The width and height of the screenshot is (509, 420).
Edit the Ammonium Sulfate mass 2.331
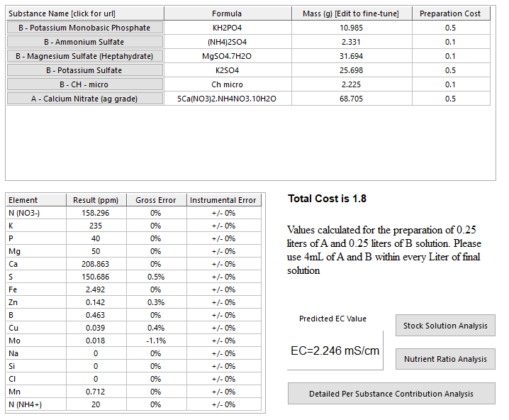(352, 42)
